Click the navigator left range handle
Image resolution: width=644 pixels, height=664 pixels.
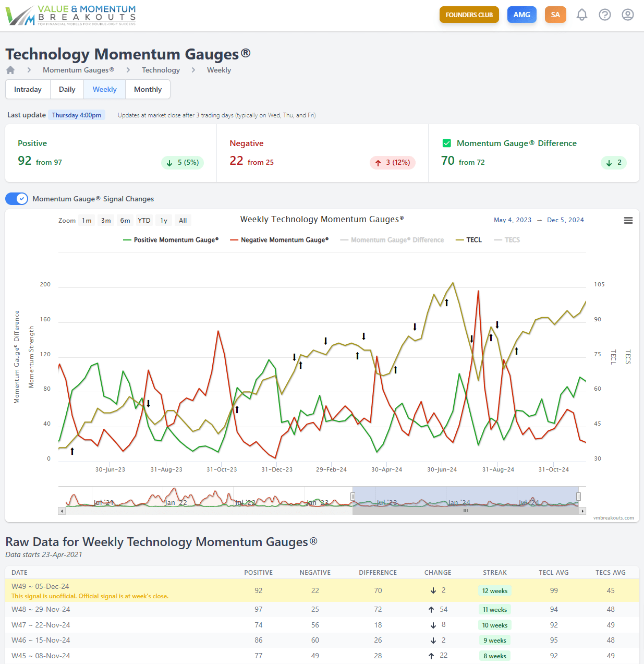[353, 497]
